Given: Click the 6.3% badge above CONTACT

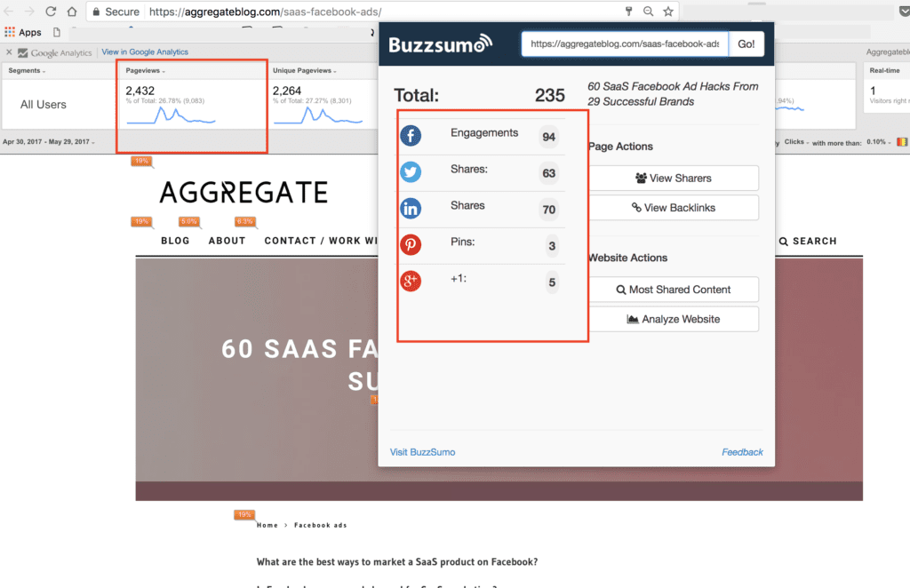Looking at the screenshot, I should point(245,221).
